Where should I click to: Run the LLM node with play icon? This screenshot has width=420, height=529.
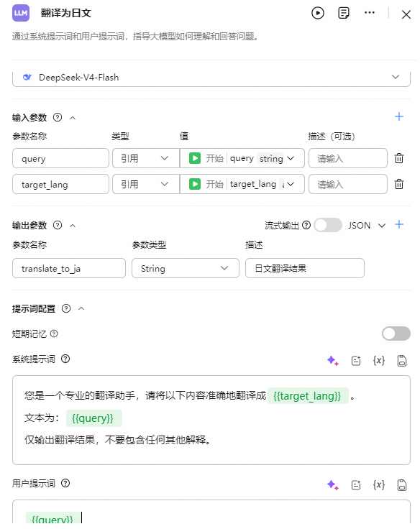[x=317, y=13]
